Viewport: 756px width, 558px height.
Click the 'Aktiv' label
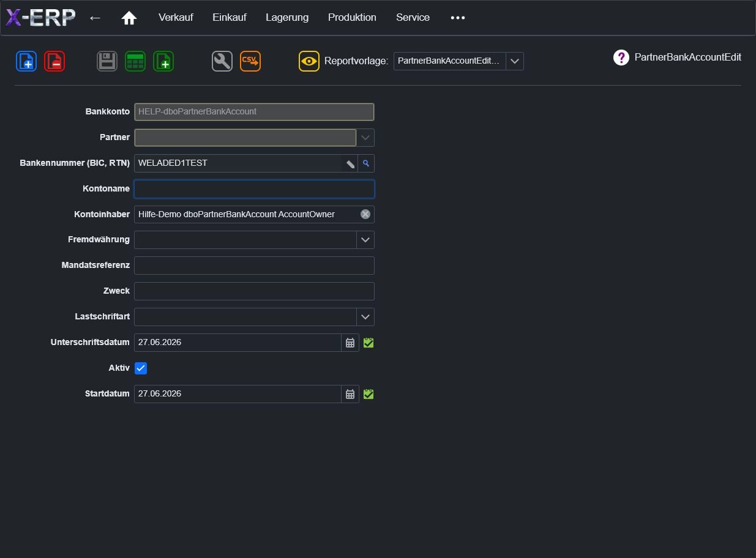click(119, 368)
